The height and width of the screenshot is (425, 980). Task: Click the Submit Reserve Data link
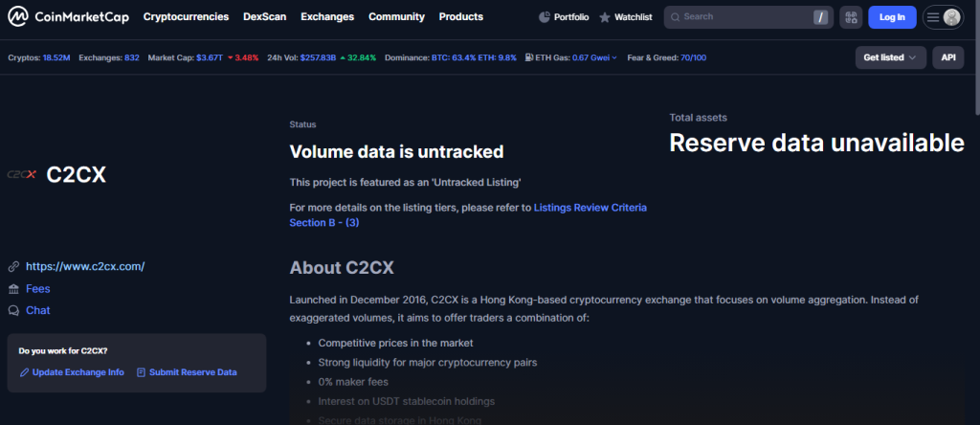point(192,372)
